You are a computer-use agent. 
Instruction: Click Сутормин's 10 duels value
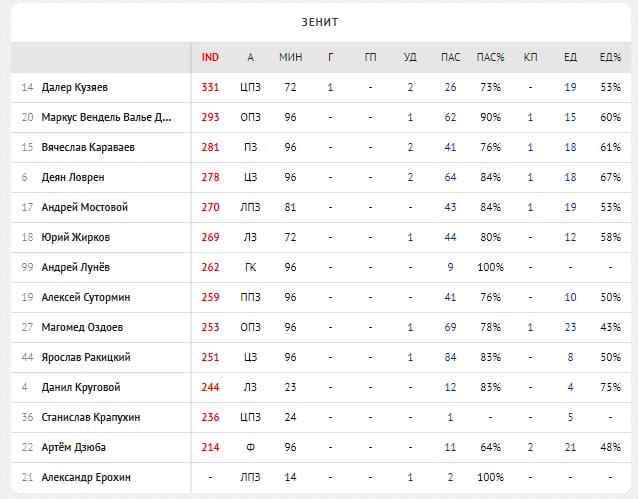pos(570,298)
